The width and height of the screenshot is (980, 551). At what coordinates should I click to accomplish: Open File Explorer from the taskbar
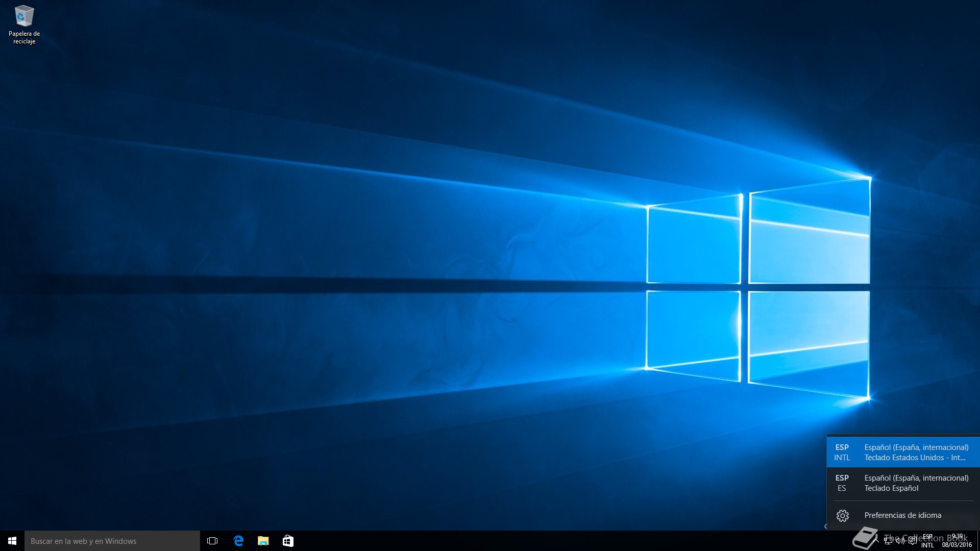pyautogui.click(x=263, y=541)
